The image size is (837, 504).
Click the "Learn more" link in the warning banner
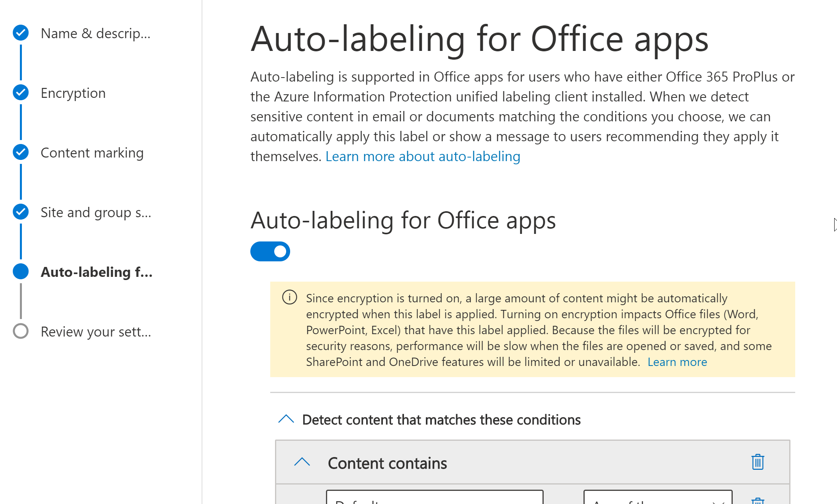677,362
